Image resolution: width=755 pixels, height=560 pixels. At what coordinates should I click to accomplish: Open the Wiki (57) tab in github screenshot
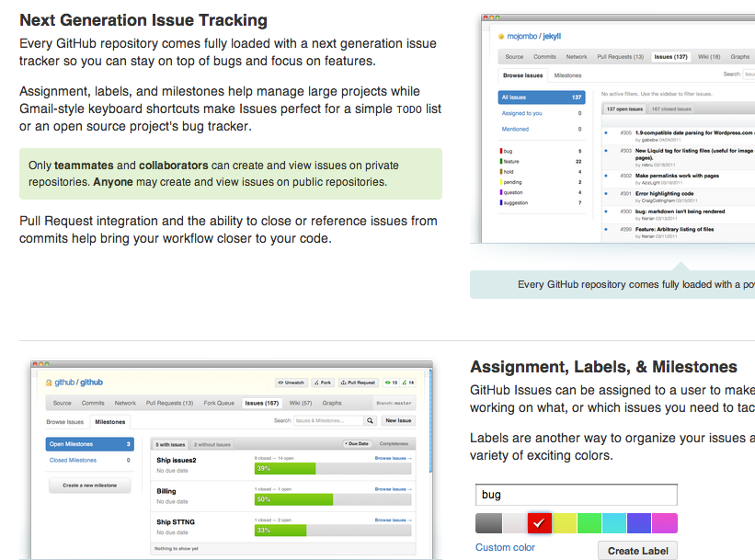[x=301, y=403]
